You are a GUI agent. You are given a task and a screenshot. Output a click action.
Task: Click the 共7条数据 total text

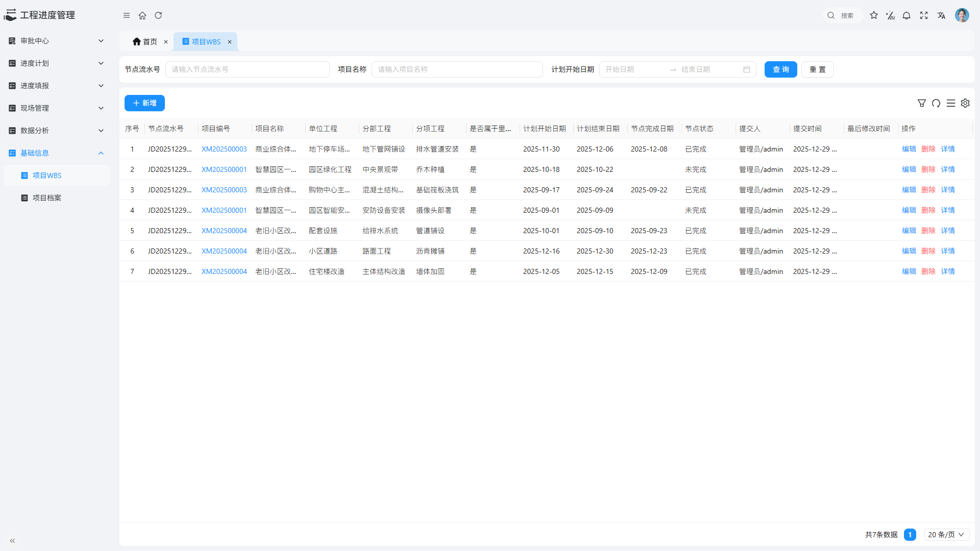tap(881, 535)
